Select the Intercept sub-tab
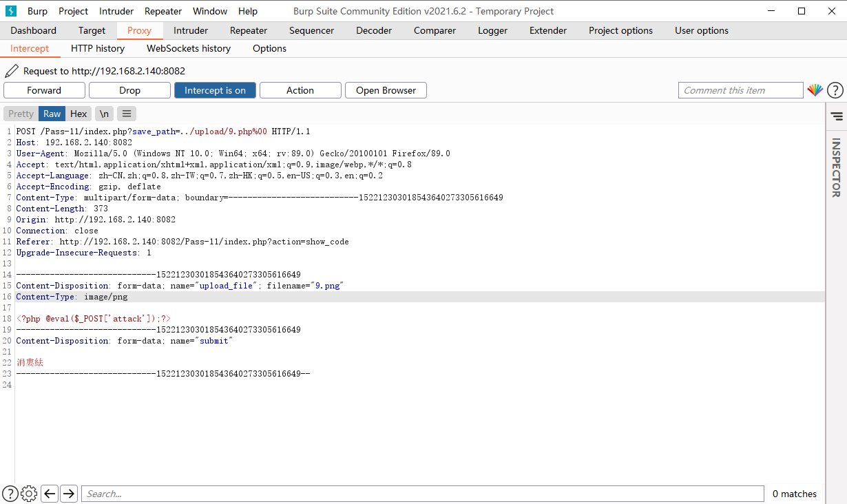 point(30,48)
